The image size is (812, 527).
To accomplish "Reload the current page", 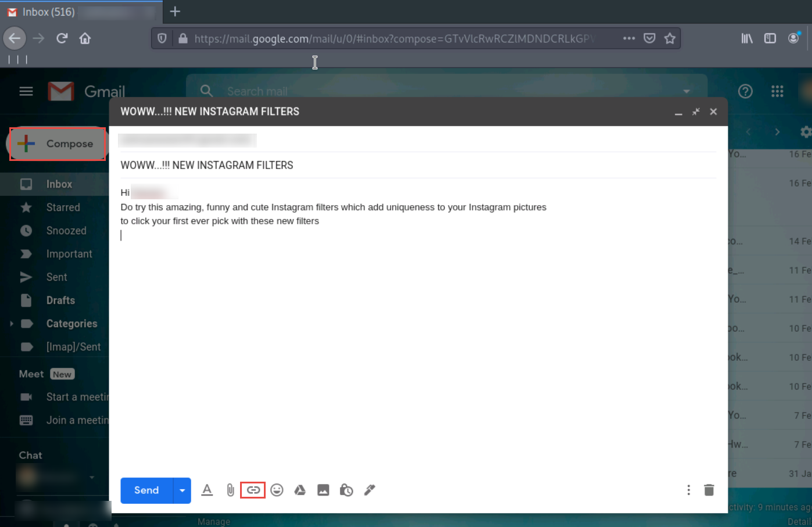I will pyautogui.click(x=62, y=38).
